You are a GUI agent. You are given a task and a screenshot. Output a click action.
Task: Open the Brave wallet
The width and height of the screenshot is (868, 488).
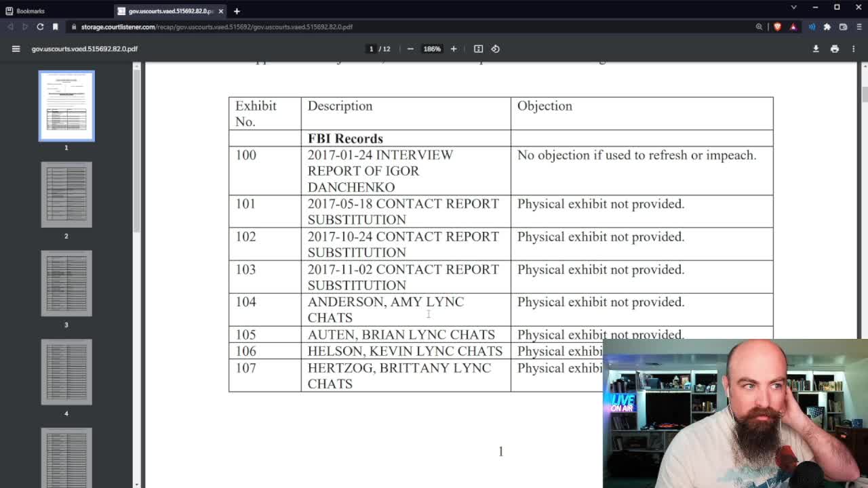tap(843, 27)
